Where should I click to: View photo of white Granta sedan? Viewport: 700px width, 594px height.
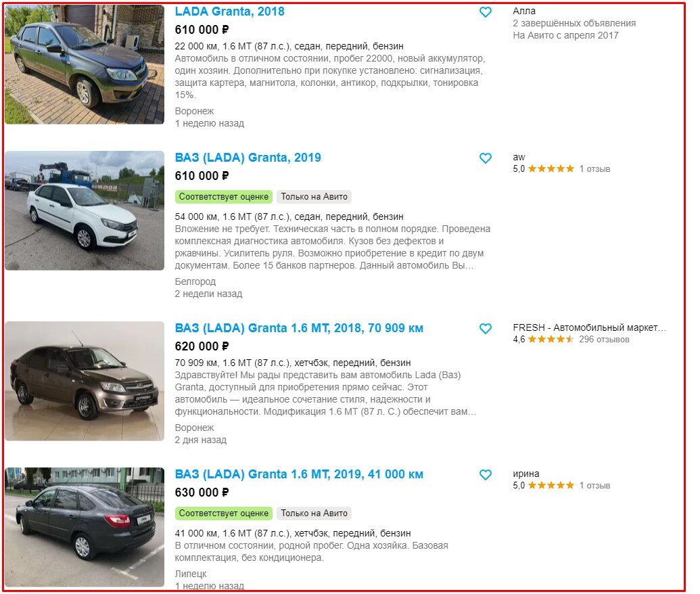[x=85, y=210]
